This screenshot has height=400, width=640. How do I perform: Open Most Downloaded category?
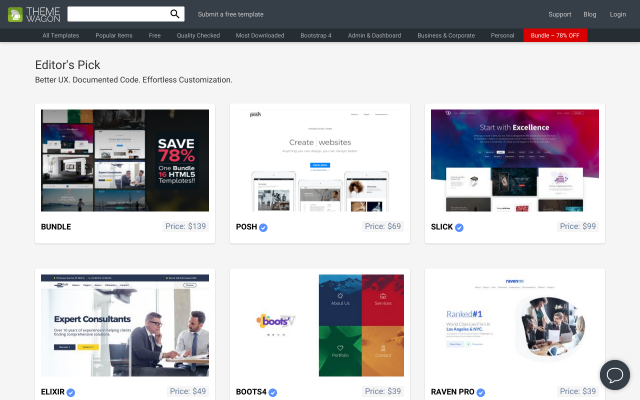(x=260, y=36)
